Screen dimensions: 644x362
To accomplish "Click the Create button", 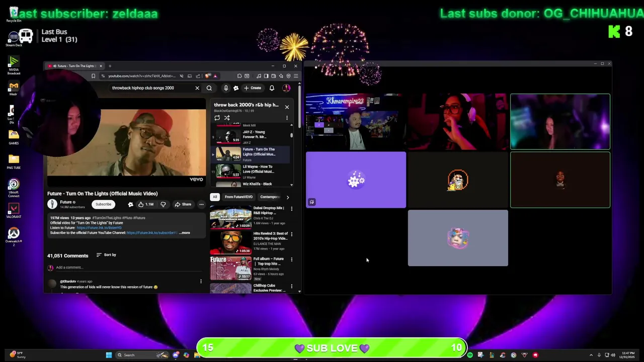I will click(x=253, y=88).
